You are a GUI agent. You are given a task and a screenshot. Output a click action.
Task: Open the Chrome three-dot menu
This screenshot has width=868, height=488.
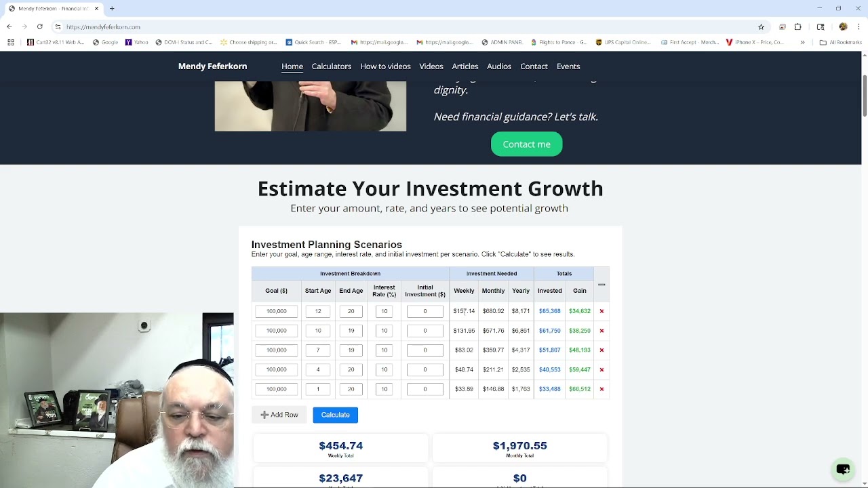(x=859, y=26)
